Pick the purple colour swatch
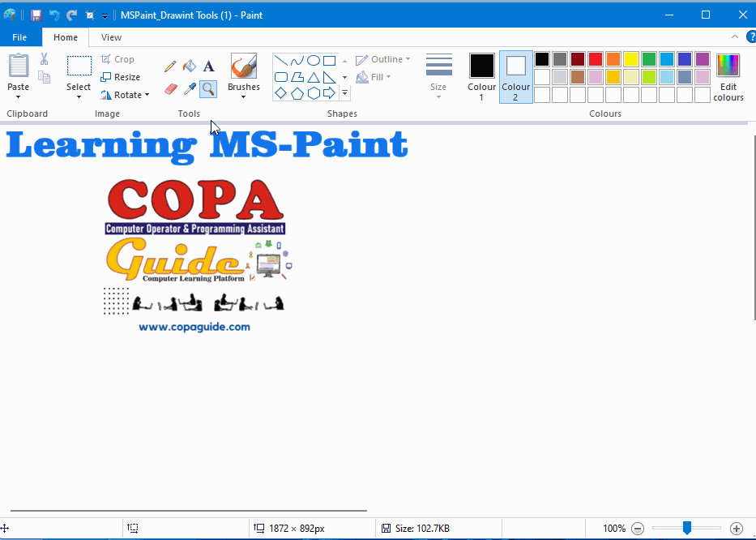Image resolution: width=756 pixels, height=540 pixels. pyautogui.click(x=703, y=59)
